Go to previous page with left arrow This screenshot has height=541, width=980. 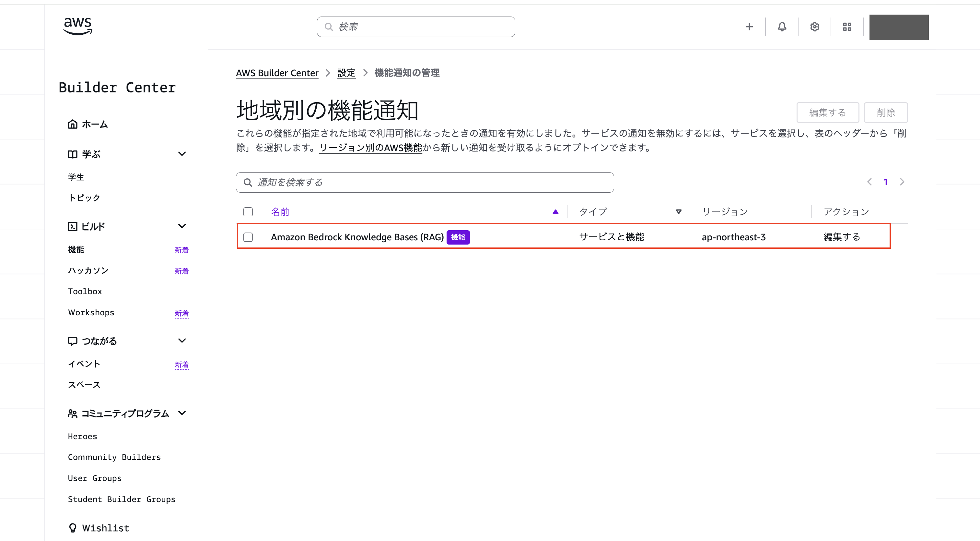(869, 182)
